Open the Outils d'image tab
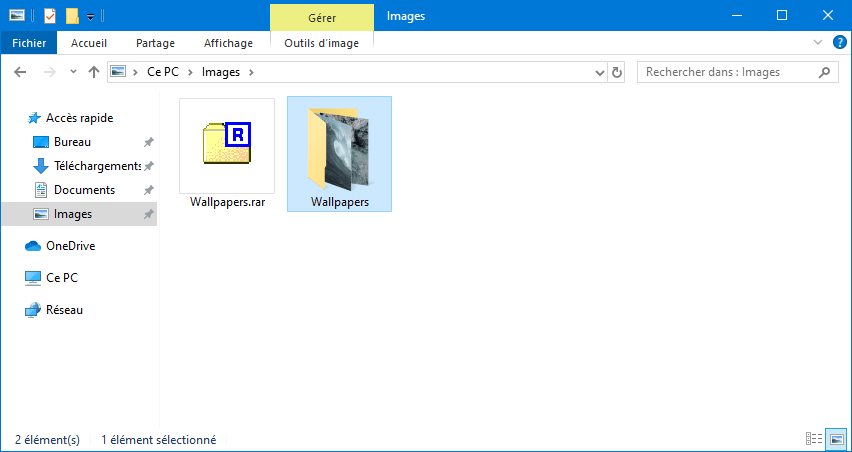852x452 pixels. click(x=322, y=43)
